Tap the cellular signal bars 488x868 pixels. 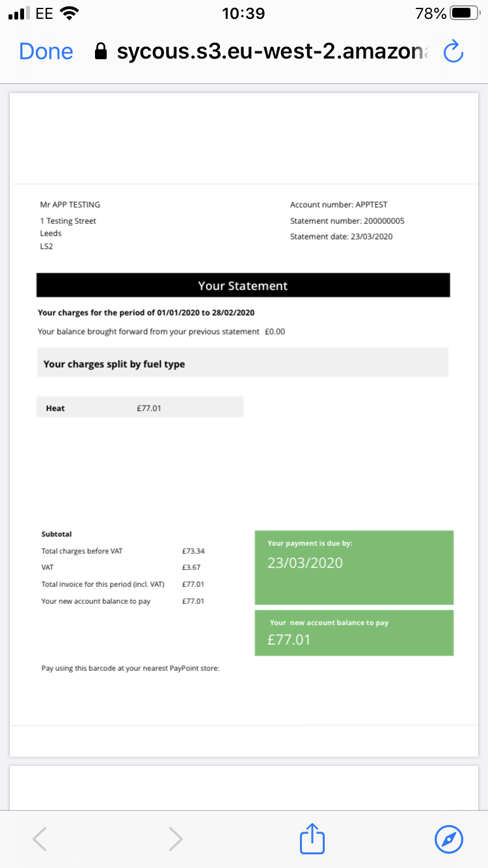tap(20, 14)
